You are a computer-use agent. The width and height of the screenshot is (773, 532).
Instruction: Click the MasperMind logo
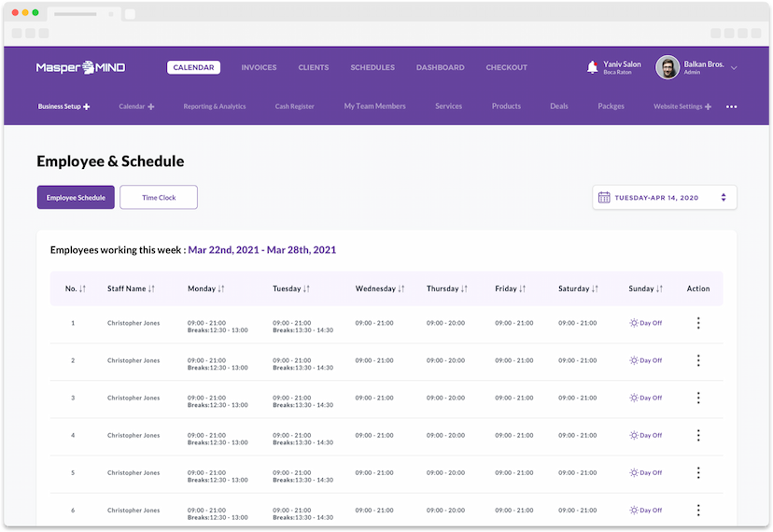[80, 67]
